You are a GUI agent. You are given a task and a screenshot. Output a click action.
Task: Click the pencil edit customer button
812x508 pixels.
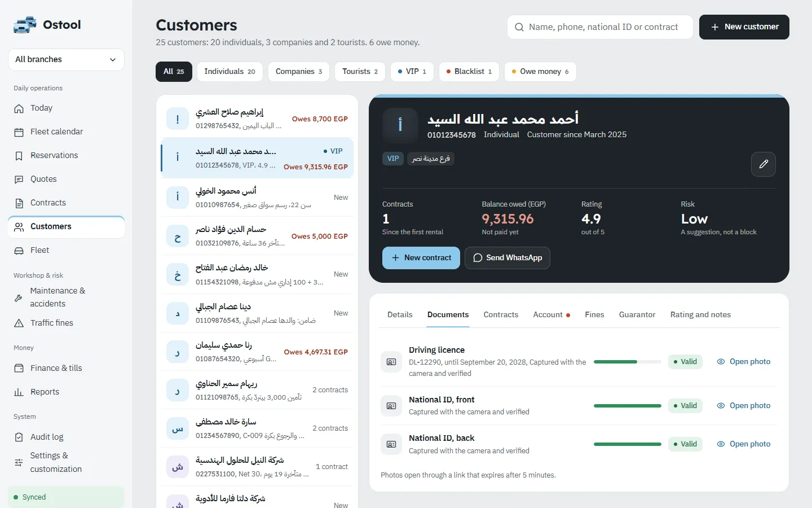coord(764,164)
